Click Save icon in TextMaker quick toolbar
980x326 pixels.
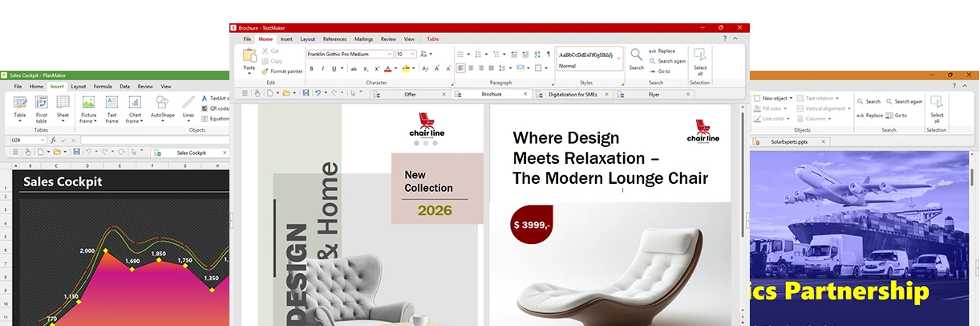coord(306,93)
